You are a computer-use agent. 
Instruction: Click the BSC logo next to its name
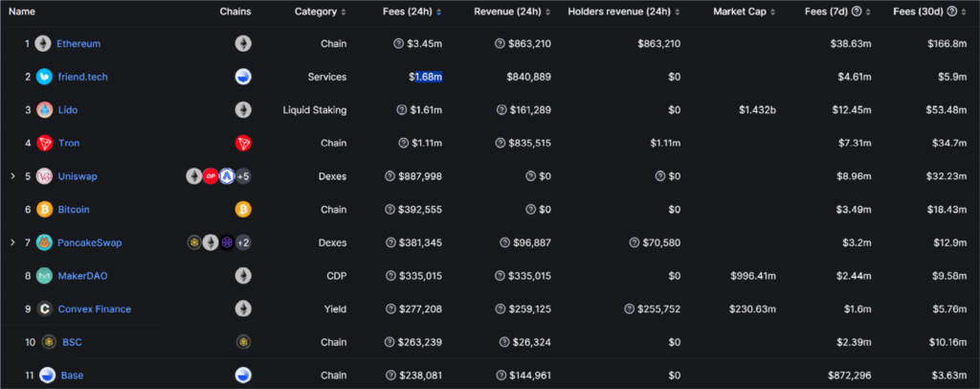point(49,342)
